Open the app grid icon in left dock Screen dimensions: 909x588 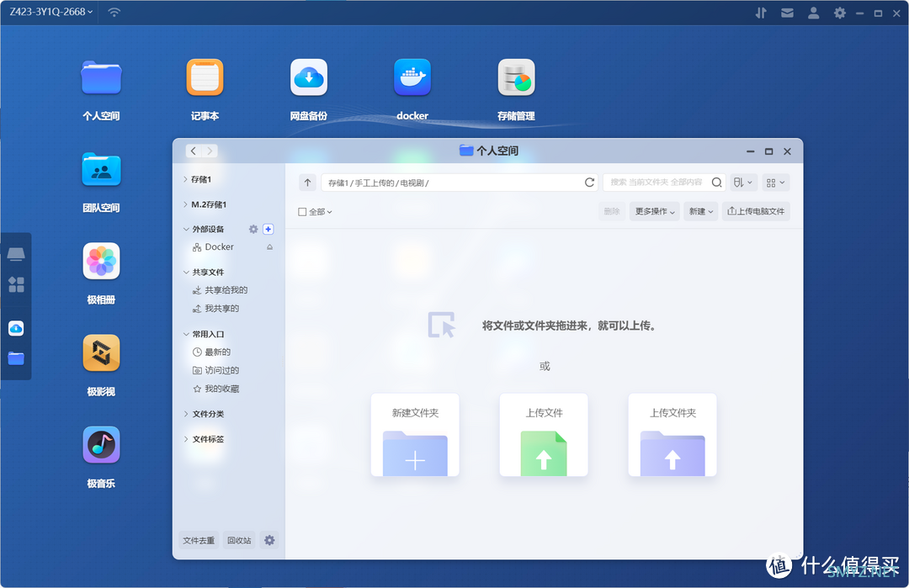(16, 284)
